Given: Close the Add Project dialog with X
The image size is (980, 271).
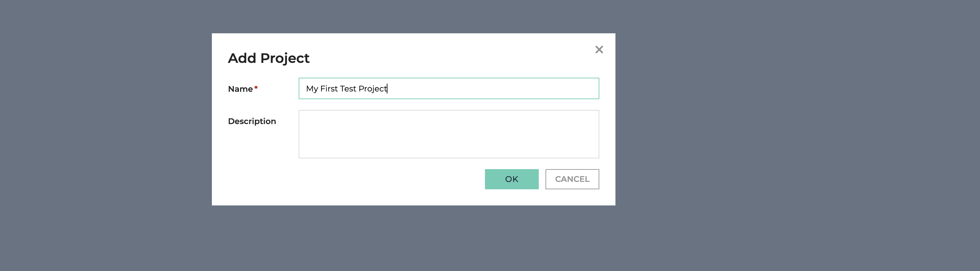Looking at the screenshot, I should pyautogui.click(x=599, y=50).
